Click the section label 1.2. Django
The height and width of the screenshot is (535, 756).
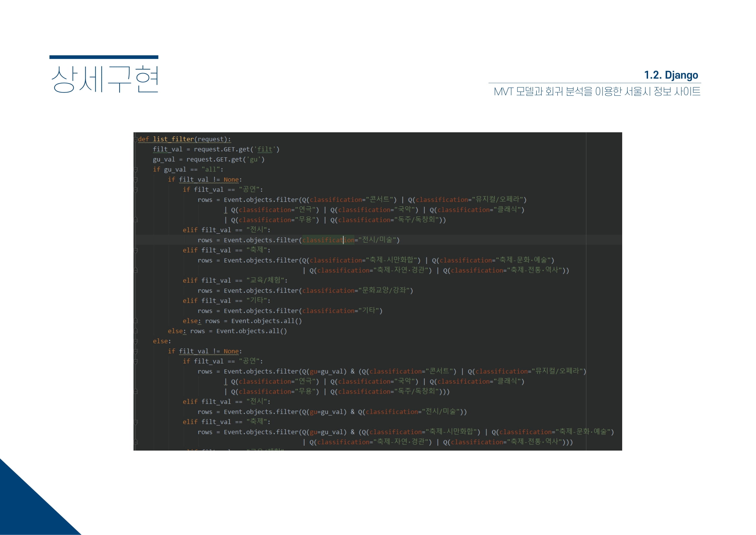(671, 75)
